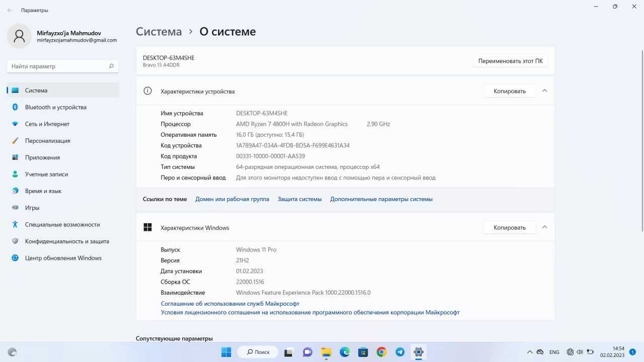This screenshot has height=362, width=644.
Task: Open Сеть и Интернет settings
Action: point(63,124)
